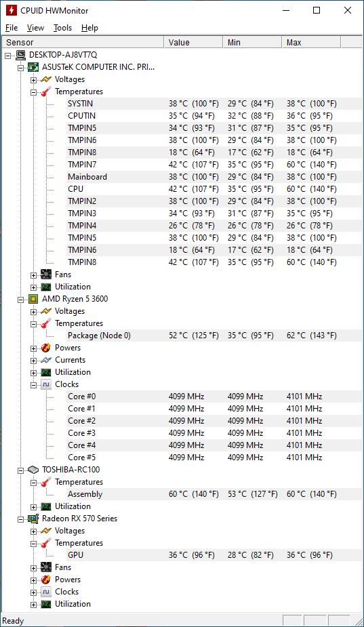Select the Ryzen Voltages lightning icon
The width and height of the screenshot is (364, 627).
46,311
